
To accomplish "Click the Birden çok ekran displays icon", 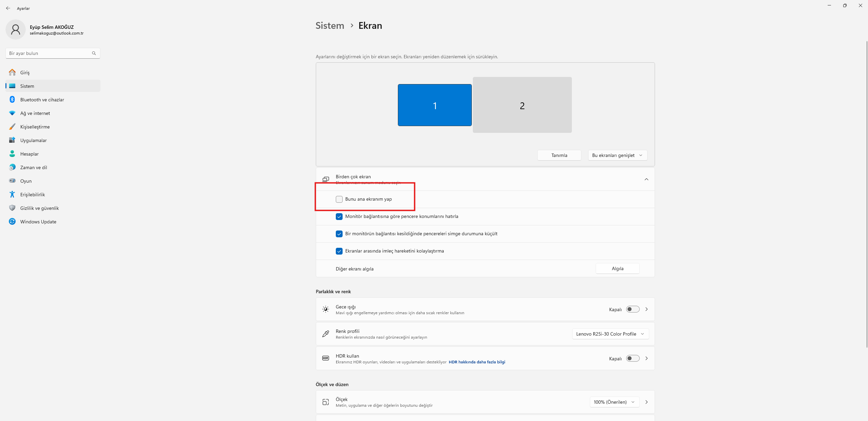I will click(326, 179).
